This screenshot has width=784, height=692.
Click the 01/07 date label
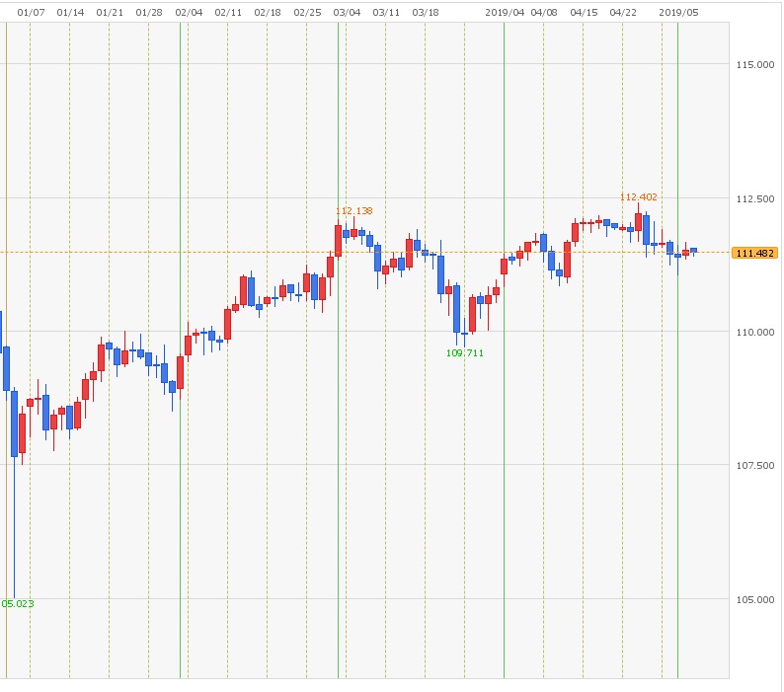[31, 13]
